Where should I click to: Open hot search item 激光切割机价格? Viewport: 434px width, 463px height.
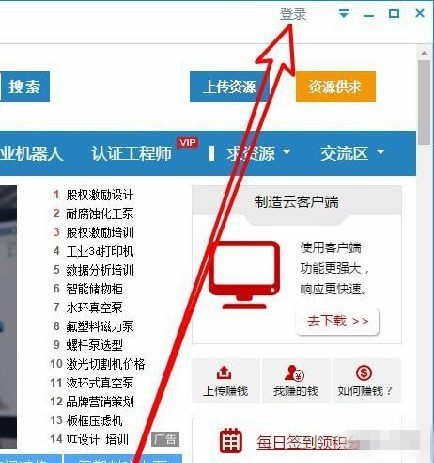click(x=106, y=364)
